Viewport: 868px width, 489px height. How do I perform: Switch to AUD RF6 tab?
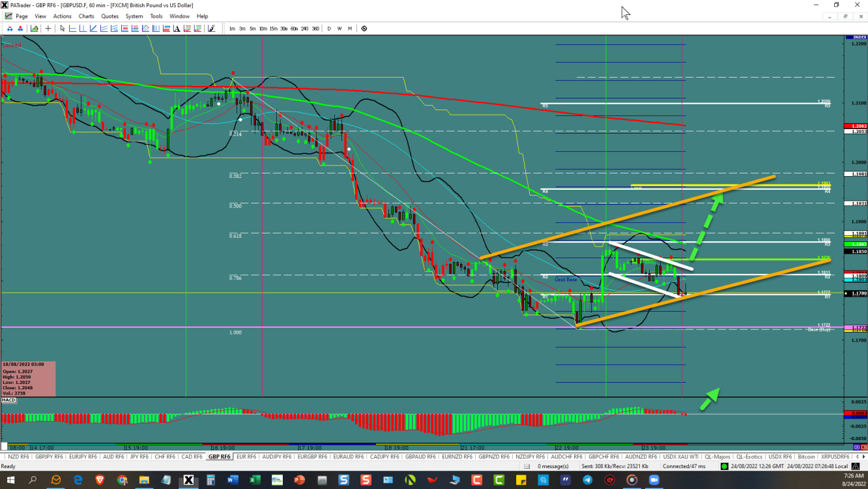pyautogui.click(x=113, y=456)
